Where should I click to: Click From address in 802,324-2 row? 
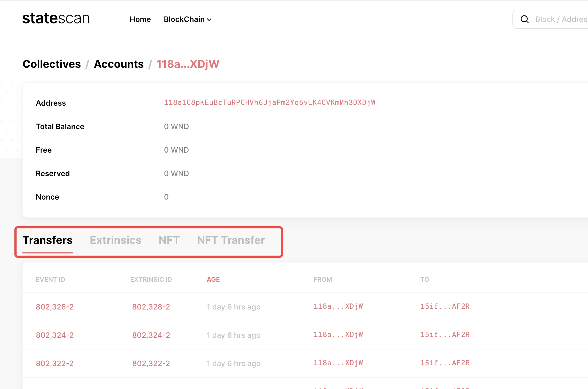pos(338,335)
